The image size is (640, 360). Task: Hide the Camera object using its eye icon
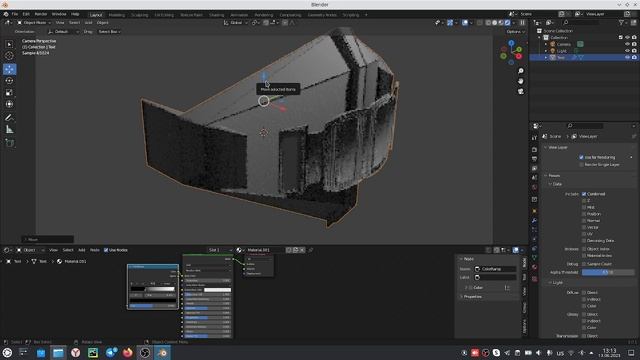coord(627,44)
